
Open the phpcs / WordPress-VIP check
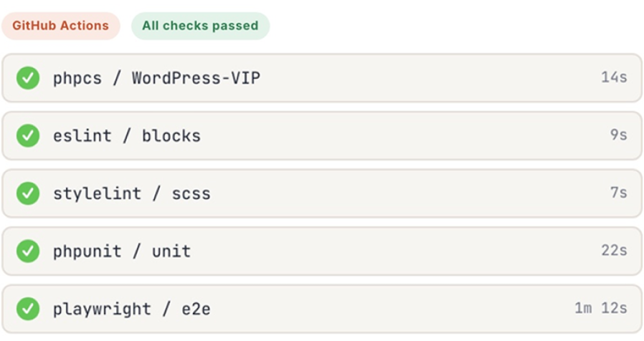156,78
